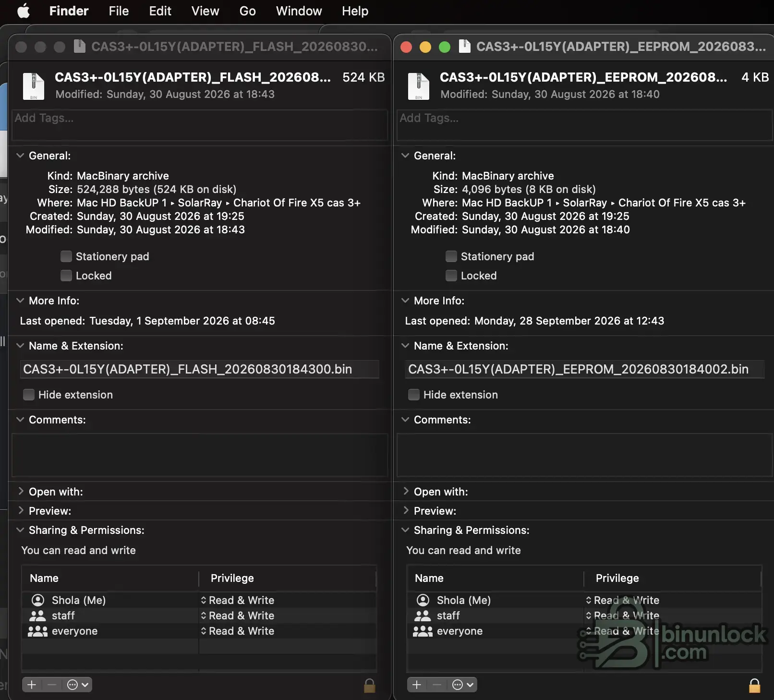This screenshot has height=700, width=774.
Task: Open the Help menu
Action: tap(355, 11)
